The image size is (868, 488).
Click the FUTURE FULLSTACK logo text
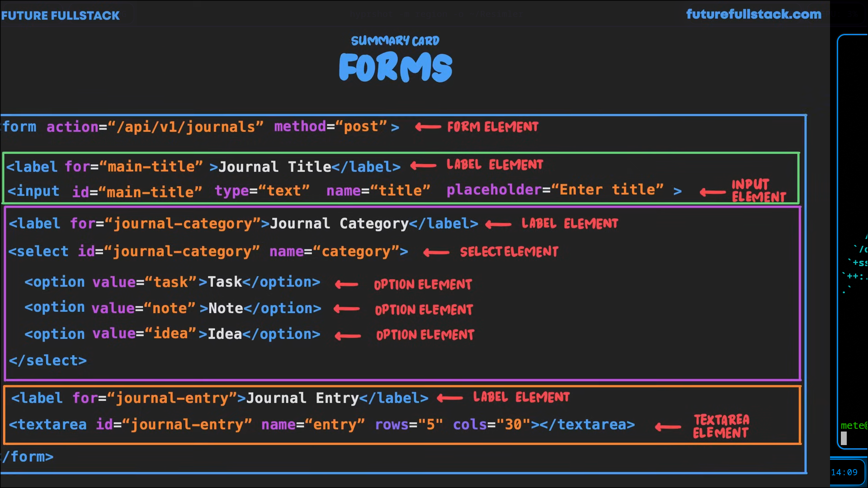tap(60, 15)
